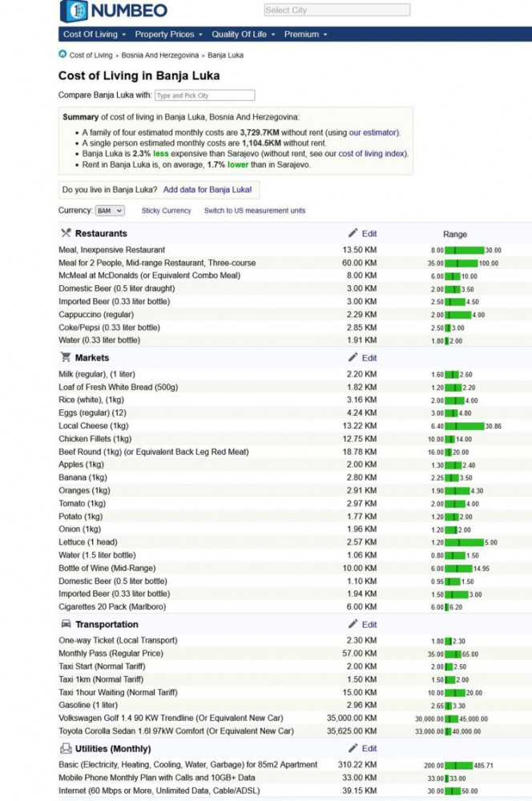The image size is (532, 801).
Task: Expand the Cost Of Living menu
Action: [95, 34]
